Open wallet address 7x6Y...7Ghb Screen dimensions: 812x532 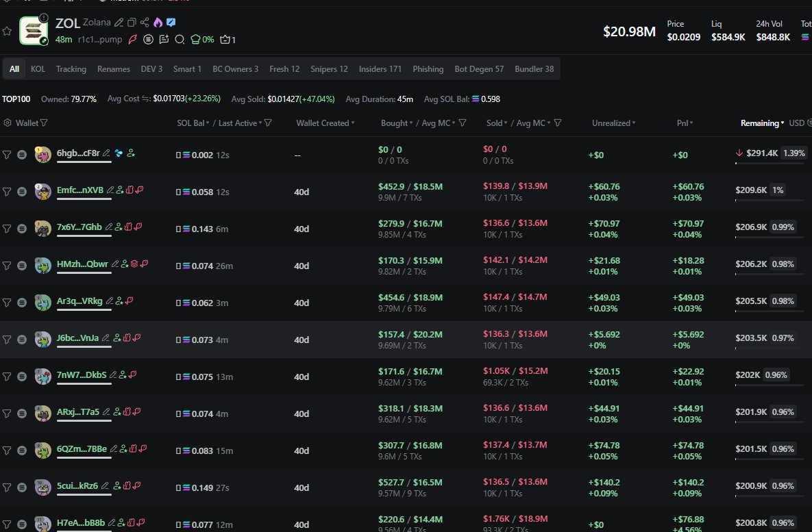tap(79, 227)
